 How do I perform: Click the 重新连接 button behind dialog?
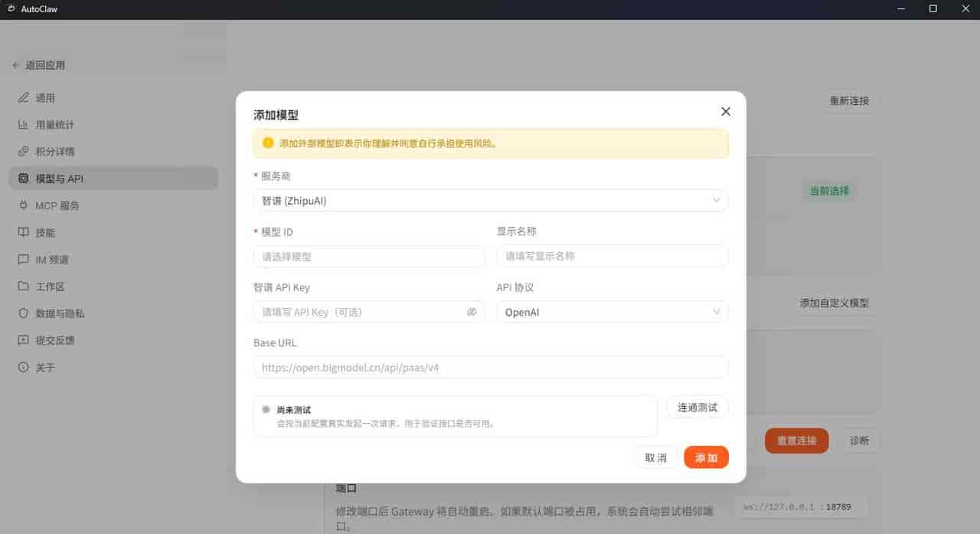850,101
